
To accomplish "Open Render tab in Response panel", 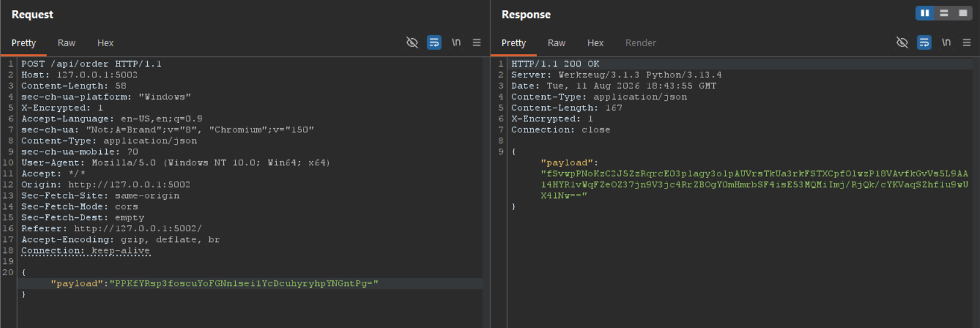I will 641,43.
